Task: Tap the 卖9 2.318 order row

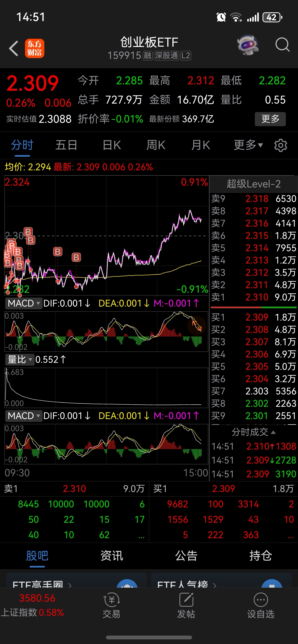Action: pos(254,198)
